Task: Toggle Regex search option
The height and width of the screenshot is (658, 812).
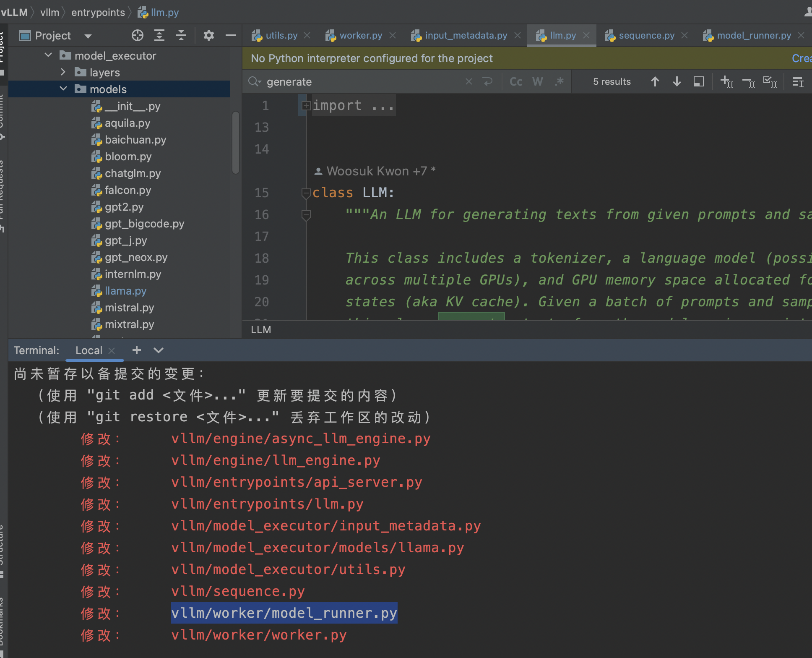Action: point(559,81)
